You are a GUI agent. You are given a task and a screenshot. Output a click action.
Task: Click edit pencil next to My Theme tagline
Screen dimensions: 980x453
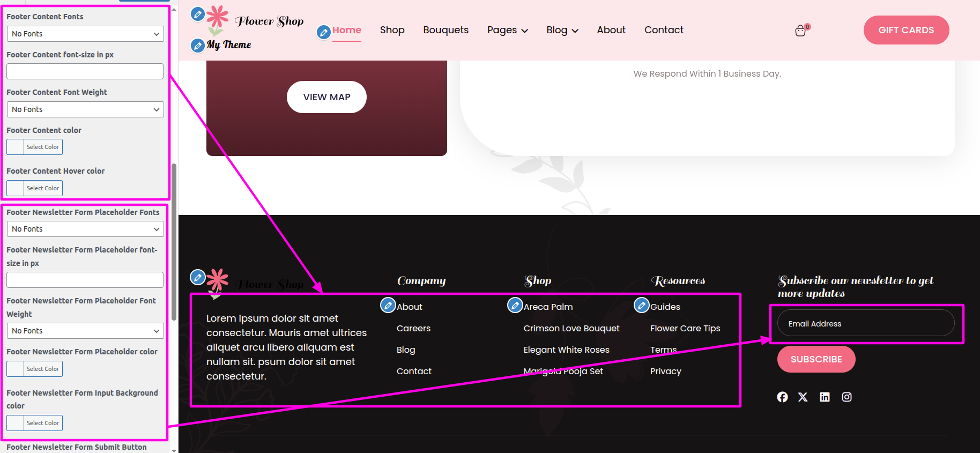coord(198,45)
